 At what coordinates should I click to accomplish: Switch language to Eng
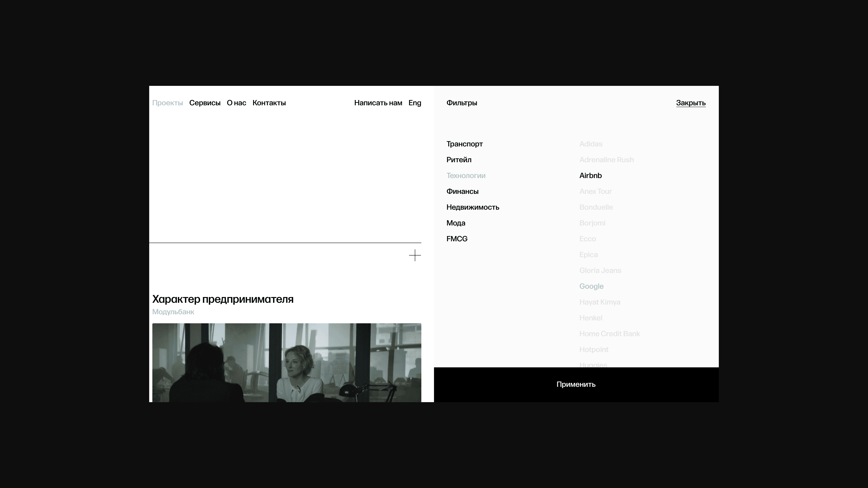tap(415, 103)
